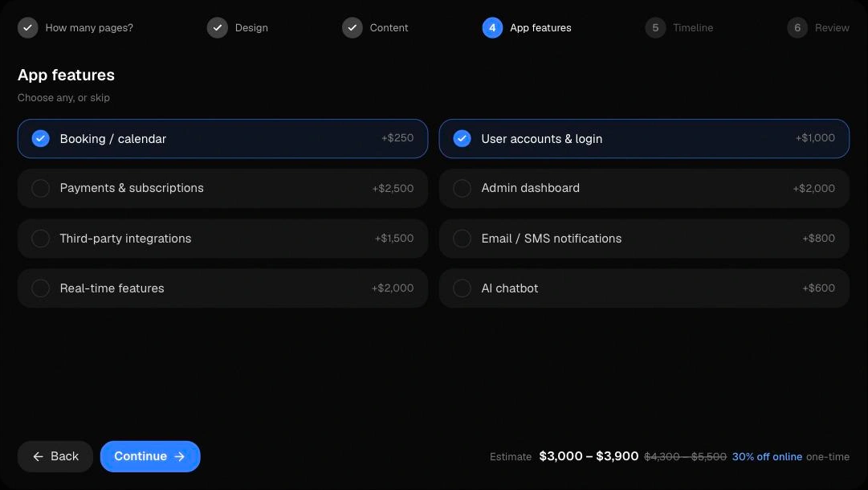This screenshot has height=490, width=868.
Task: Click the Estimate label
Action: tap(511, 457)
